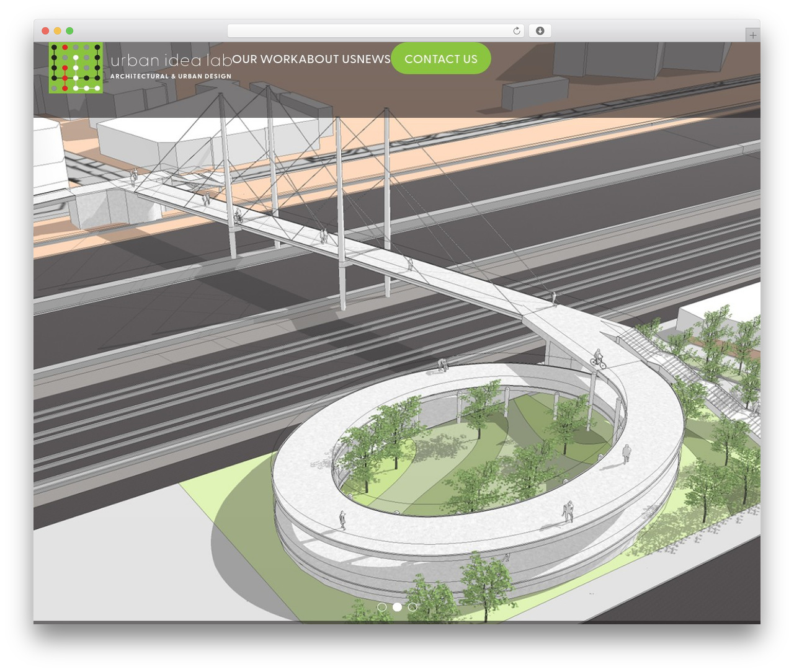Image resolution: width=794 pixels, height=672 pixels.
Task: Close the browser window with red button
Action: [45, 31]
